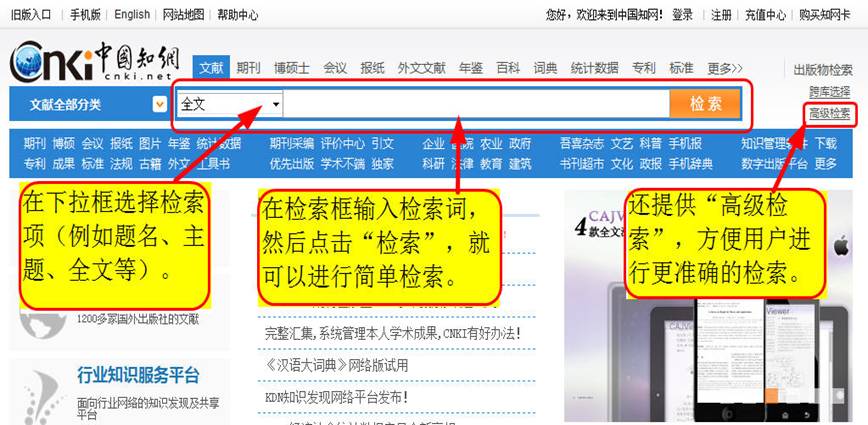Open 优先出版 link

[x=292, y=164]
